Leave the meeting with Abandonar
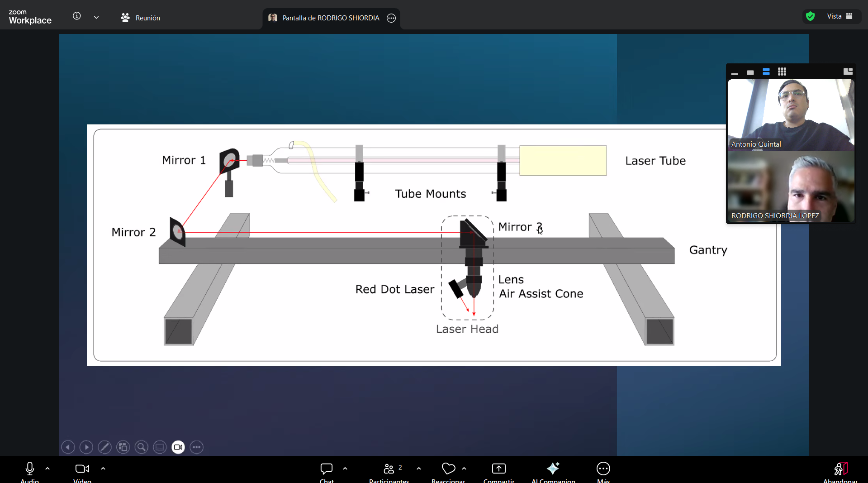Viewport: 868px width, 483px height. click(x=840, y=472)
